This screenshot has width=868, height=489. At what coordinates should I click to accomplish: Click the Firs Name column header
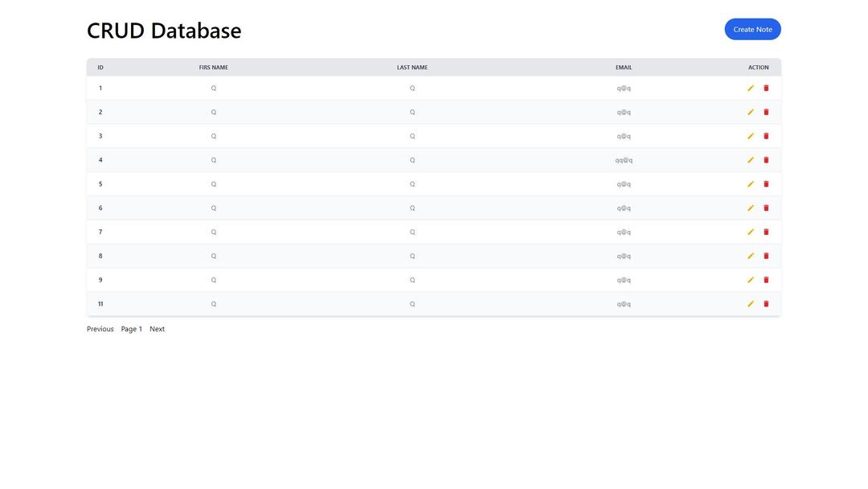click(x=214, y=68)
